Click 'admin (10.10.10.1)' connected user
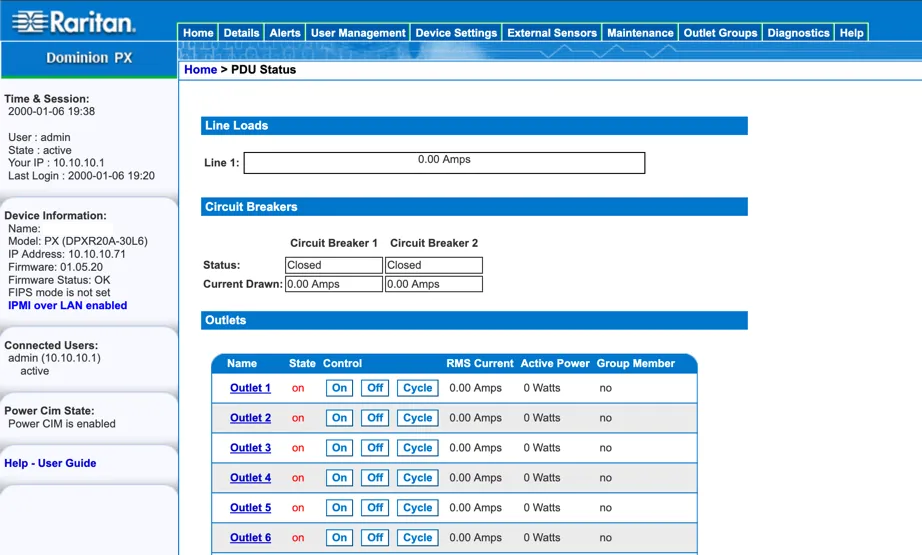922x555 pixels. [x=54, y=358]
